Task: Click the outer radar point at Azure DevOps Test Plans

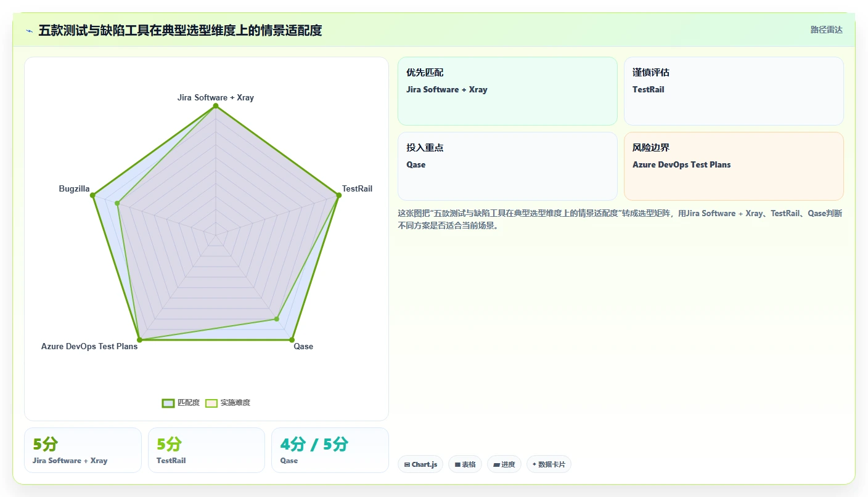Action: 139,339
